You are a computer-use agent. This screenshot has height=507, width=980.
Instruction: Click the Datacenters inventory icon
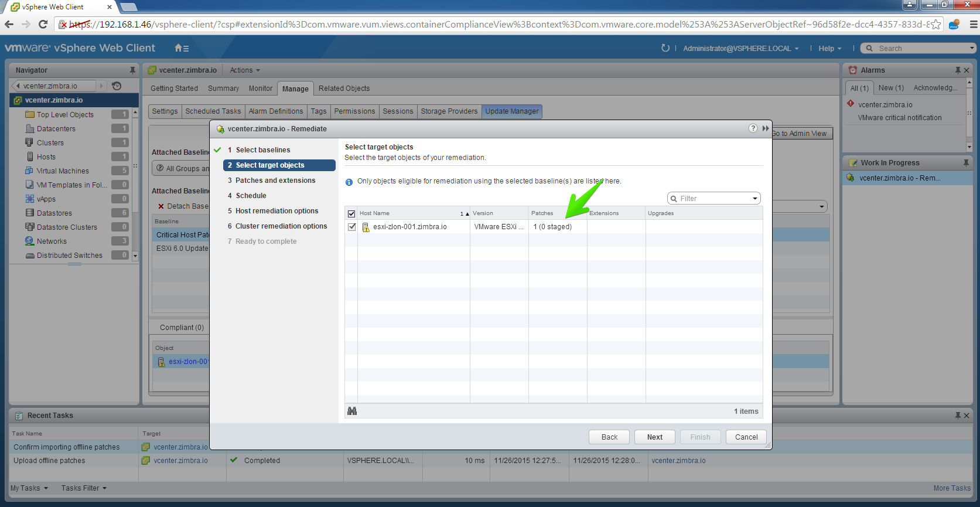point(30,128)
